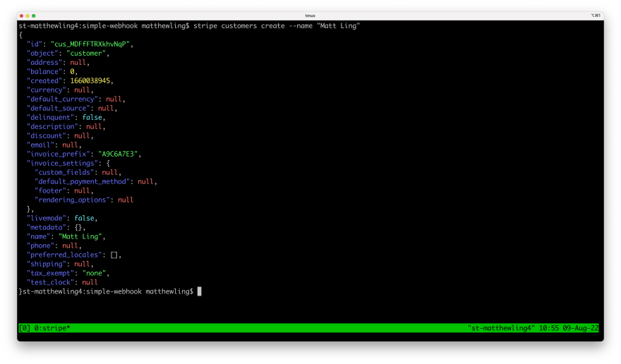Click the yellow minimize window button
Image resolution: width=621 pixels, height=364 pixels.
pos(28,16)
